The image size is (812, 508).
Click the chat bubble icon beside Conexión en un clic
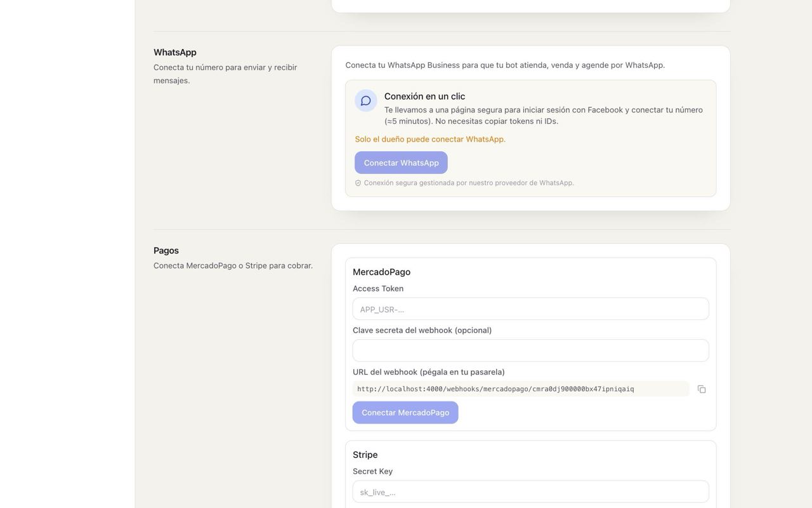pos(366,100)
